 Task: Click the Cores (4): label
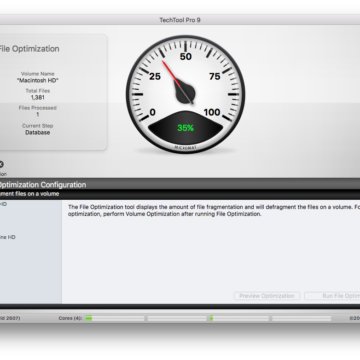click(70, 318)
